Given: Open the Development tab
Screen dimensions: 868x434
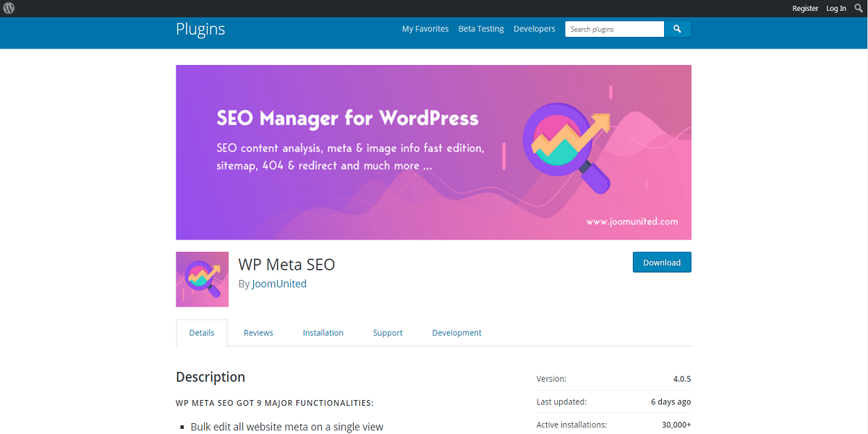Looking at the screenshot, I should tap(456, 333).
